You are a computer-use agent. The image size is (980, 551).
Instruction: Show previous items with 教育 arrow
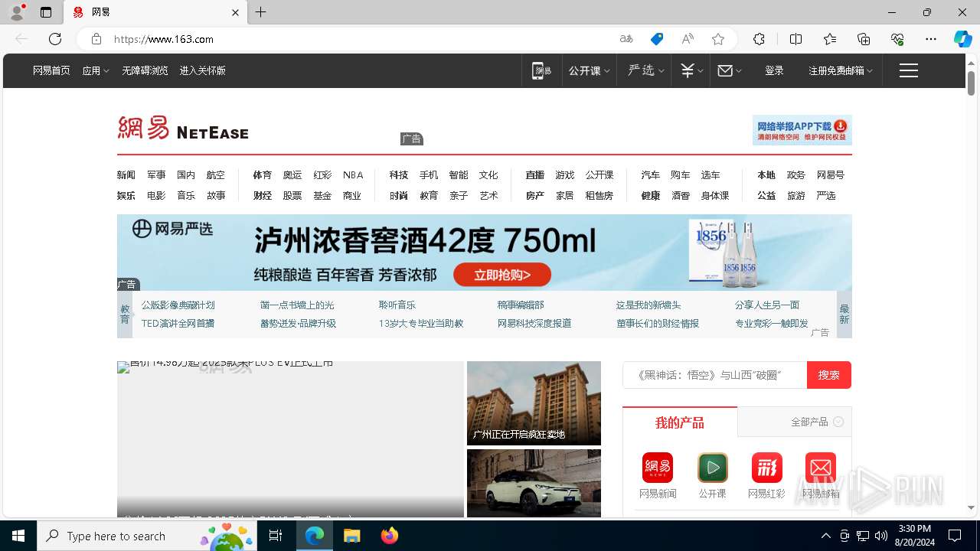(x=125, y=314)
